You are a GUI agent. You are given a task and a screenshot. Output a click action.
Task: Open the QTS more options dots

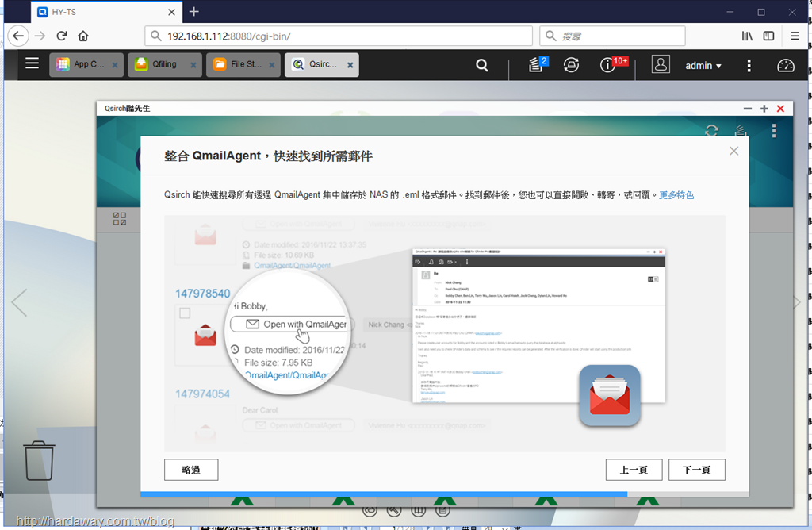coord(749,65)
